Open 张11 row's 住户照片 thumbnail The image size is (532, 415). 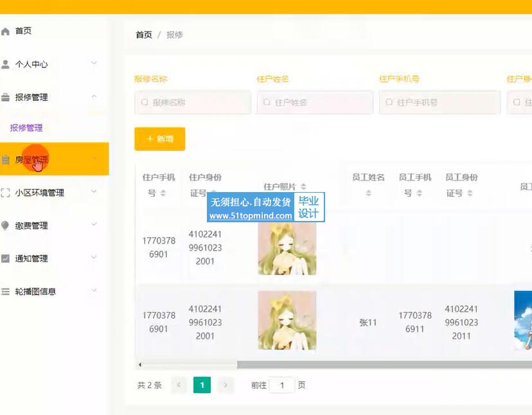(287, 321)
